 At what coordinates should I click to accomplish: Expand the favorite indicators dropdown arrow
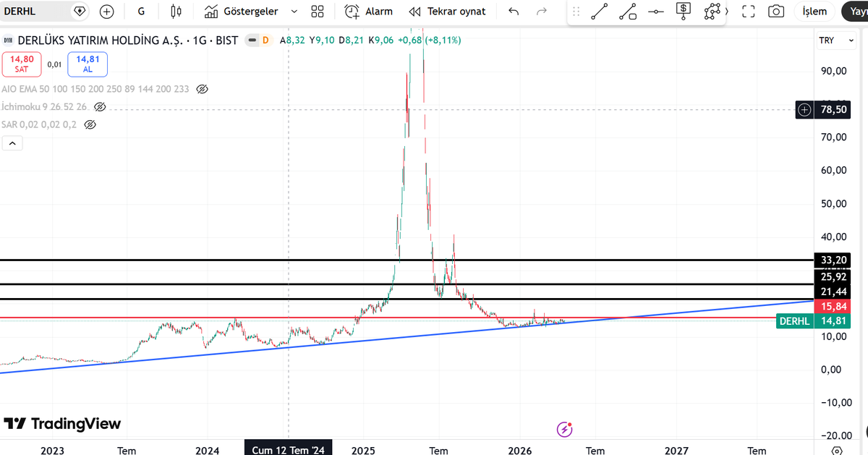294,11
